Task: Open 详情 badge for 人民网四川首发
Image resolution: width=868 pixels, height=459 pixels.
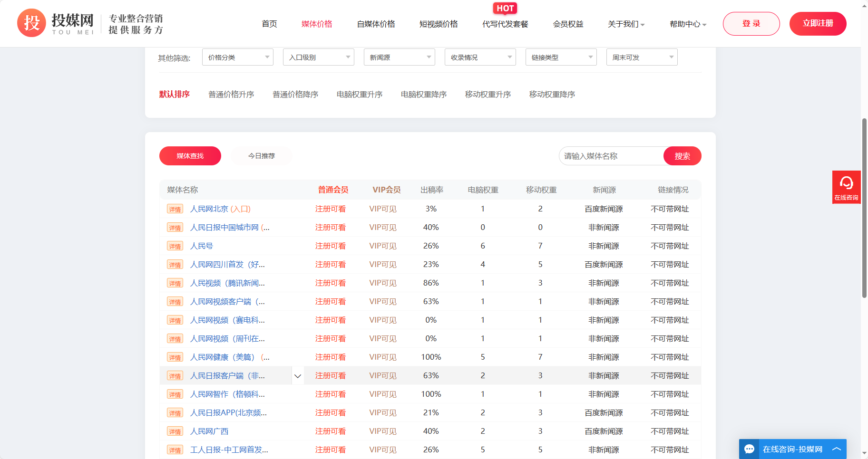Action: (175, 265)
